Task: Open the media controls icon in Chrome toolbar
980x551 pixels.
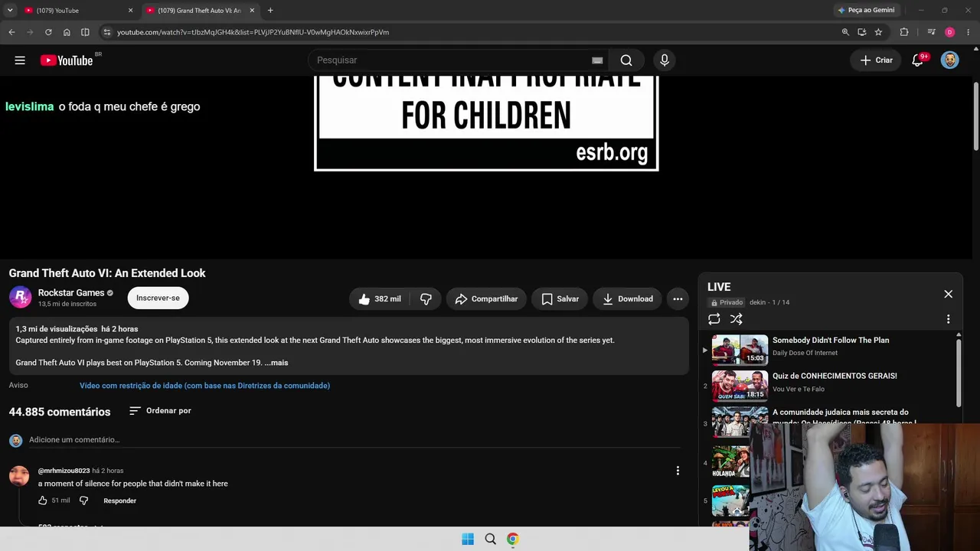Action: 931,32
